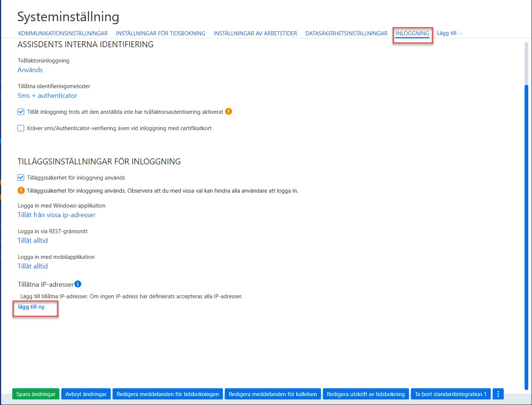
Task: Open Redigera meddelanden för tidsbokningen
Action: click(168, 394)
